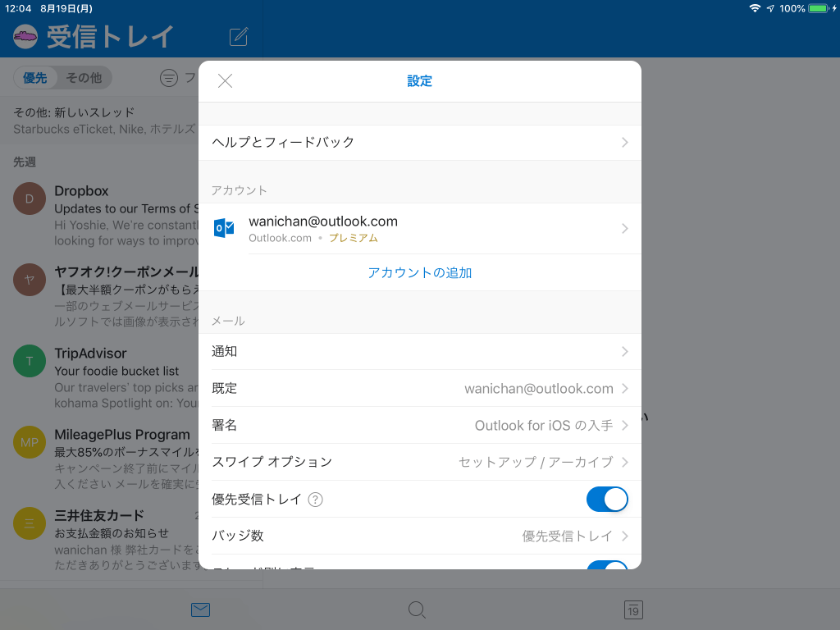The height and width of the screenshot is (630, 840).
Task: Tap the プレミアム label
Action: 354,238
